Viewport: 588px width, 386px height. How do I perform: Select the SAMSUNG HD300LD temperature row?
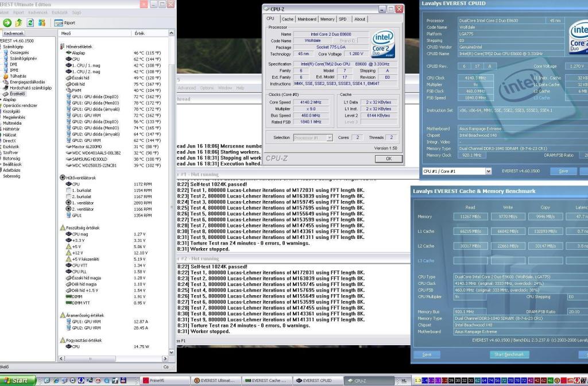click(x=113, y=159)
